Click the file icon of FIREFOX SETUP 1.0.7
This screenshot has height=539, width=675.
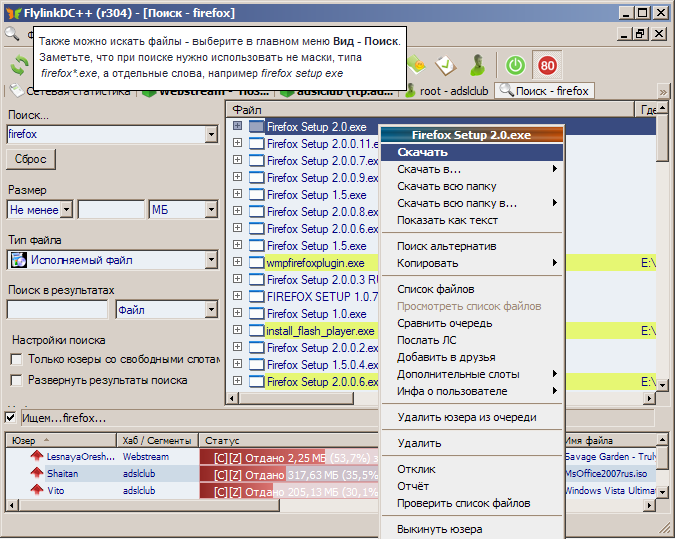256,296
